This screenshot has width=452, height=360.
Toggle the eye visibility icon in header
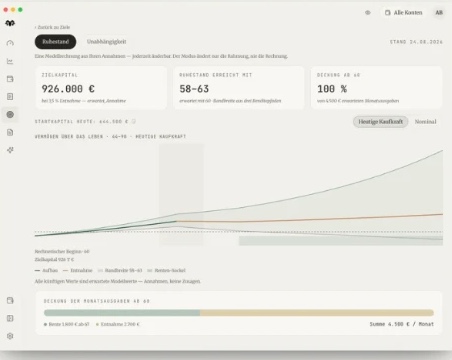coord(368,13)
